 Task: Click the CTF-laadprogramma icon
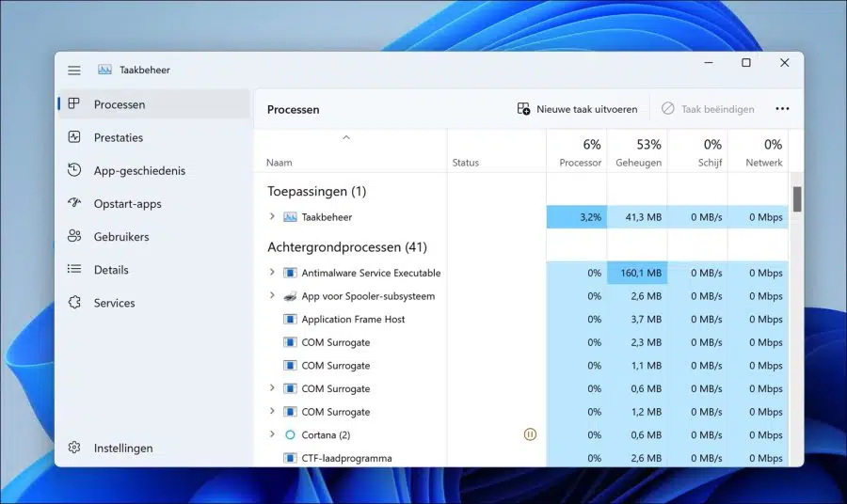click(290, 458)
